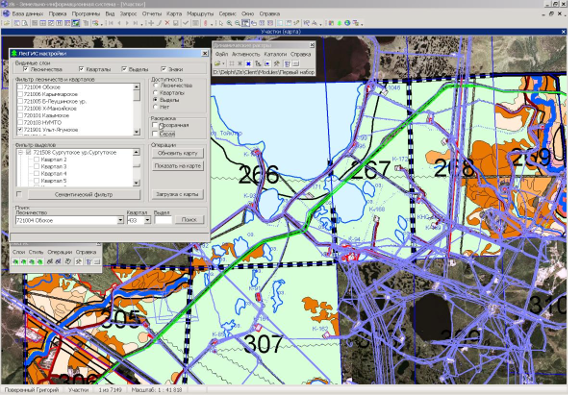The width and height of the screenshot is (568, 395).
Task: Click the green tree icon in the settings dialog title
Action: coord(14,53)
